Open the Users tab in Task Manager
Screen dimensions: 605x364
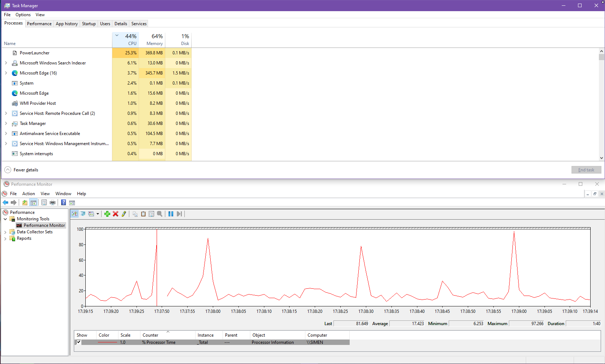pos(105,24)
